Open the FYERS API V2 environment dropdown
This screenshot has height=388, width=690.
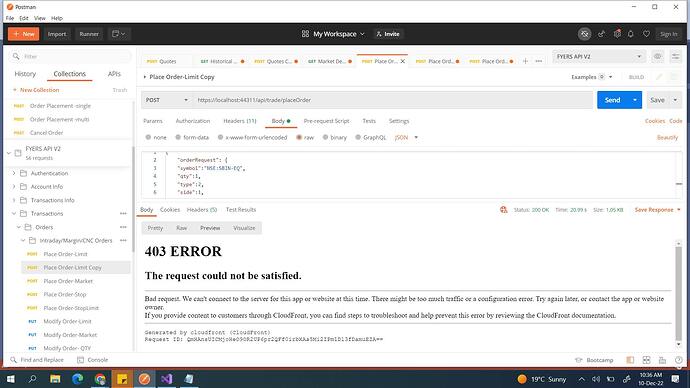(599, 56)
